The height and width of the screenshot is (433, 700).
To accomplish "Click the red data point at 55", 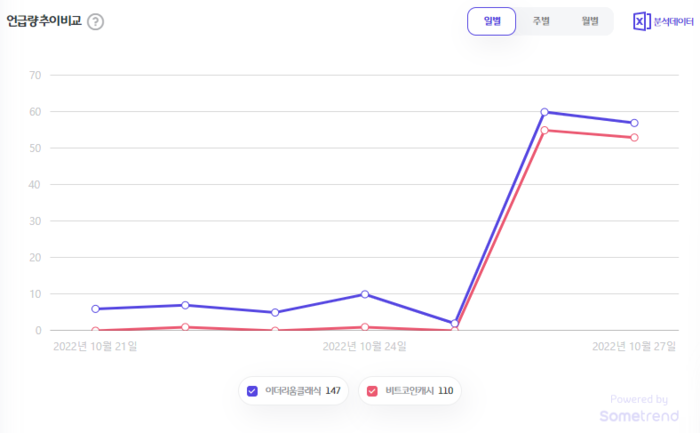I will (x=544, y=130).
